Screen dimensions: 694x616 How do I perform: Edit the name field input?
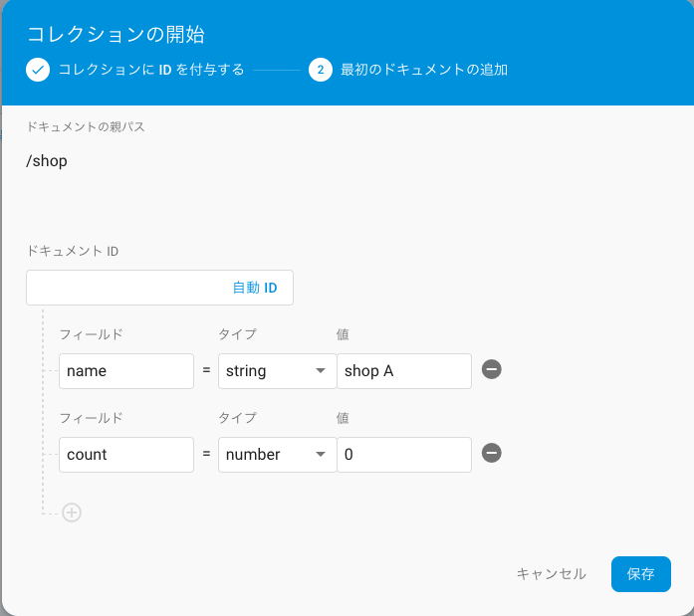coord(126,371)
